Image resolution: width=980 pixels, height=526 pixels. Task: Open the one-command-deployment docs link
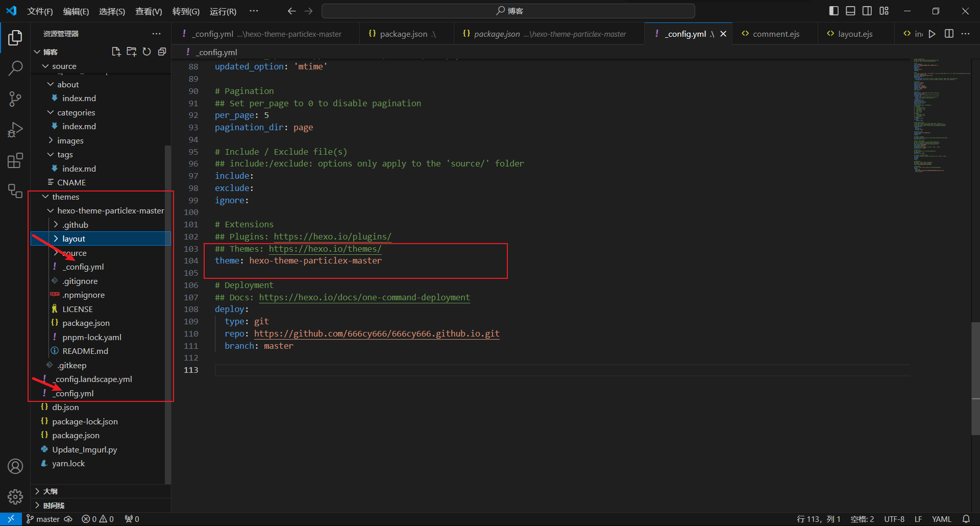click(364, 297)
